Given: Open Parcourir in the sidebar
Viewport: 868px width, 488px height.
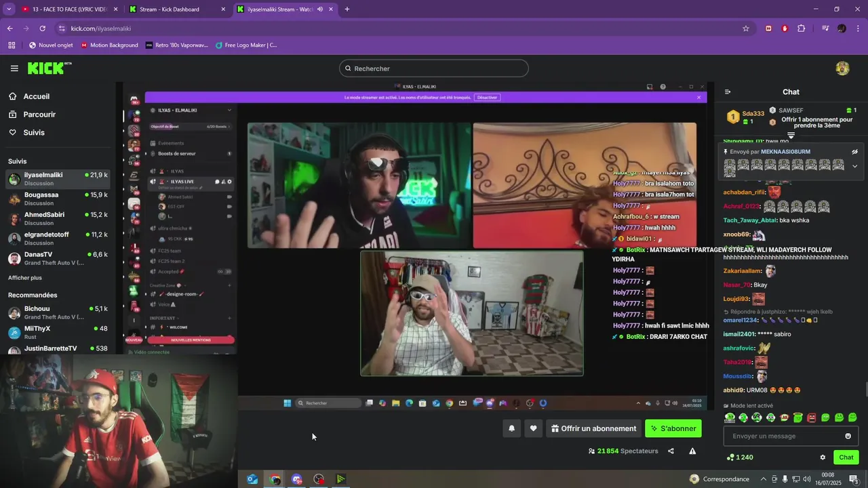Looking at the screenshot, I should 39,115.
